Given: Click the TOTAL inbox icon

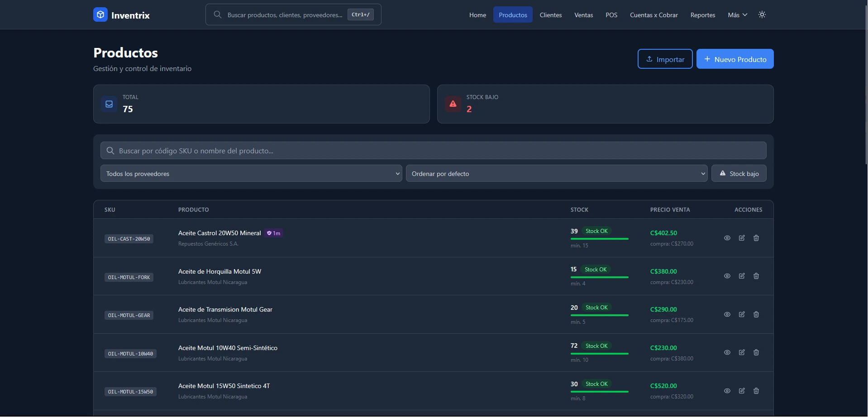Looking at the screenshot, I should click(x=109, y=104).
